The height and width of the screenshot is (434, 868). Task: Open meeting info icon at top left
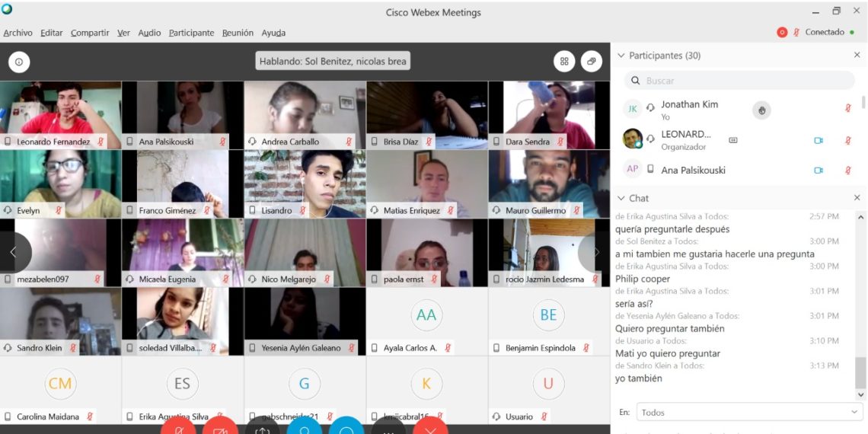18,62
